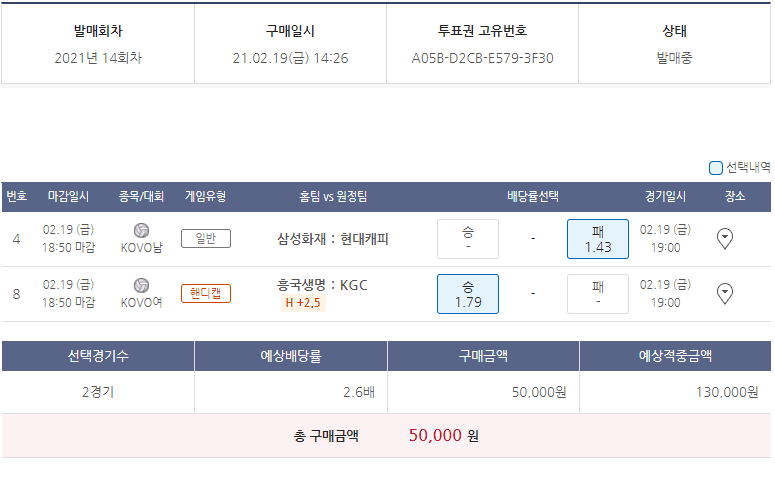Image resolution: width=775 pixels, height=491 pixels.
Task: Click the 게임유형 column header
Action: (x=205, y=196)
